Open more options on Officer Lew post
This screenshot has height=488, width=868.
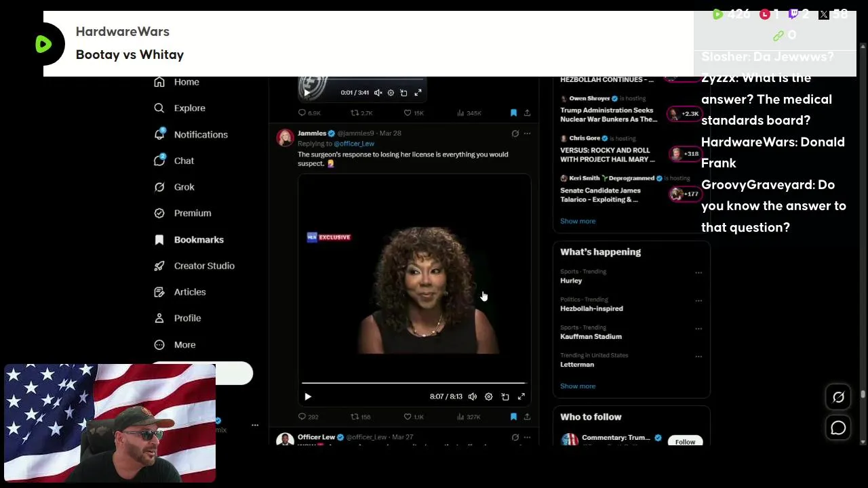click(527, 437)
